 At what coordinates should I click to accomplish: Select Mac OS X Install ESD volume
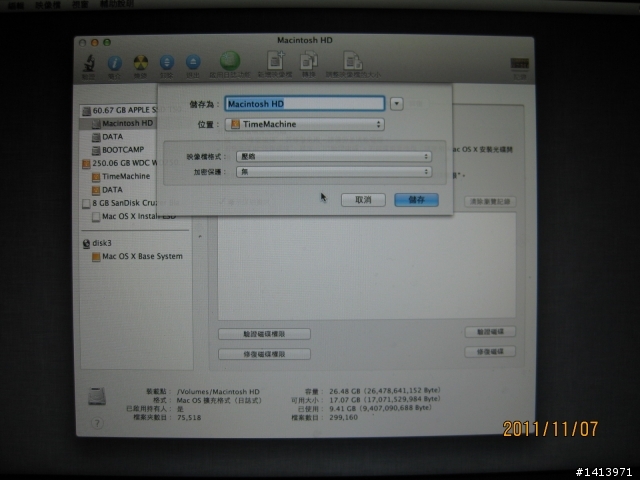coord(139,216)
